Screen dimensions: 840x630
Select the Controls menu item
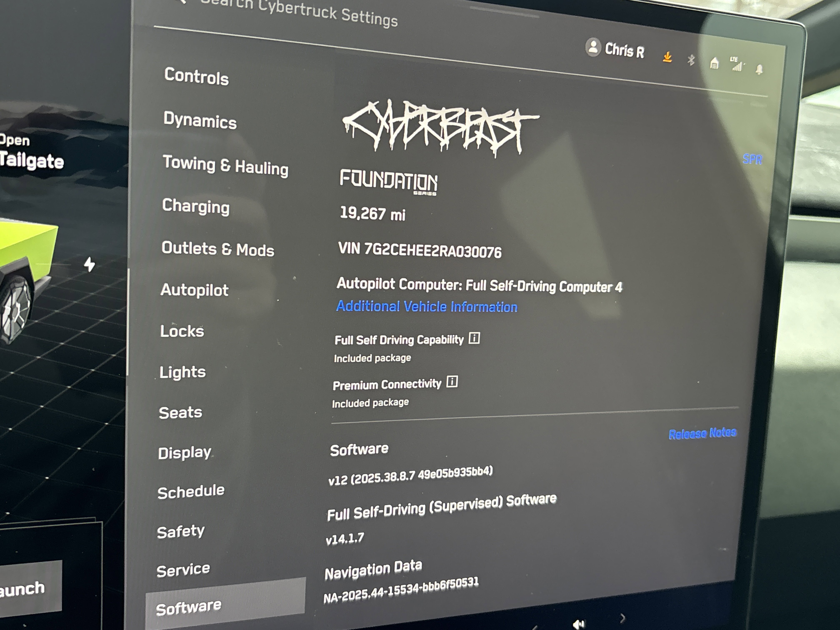pos(196,76)
